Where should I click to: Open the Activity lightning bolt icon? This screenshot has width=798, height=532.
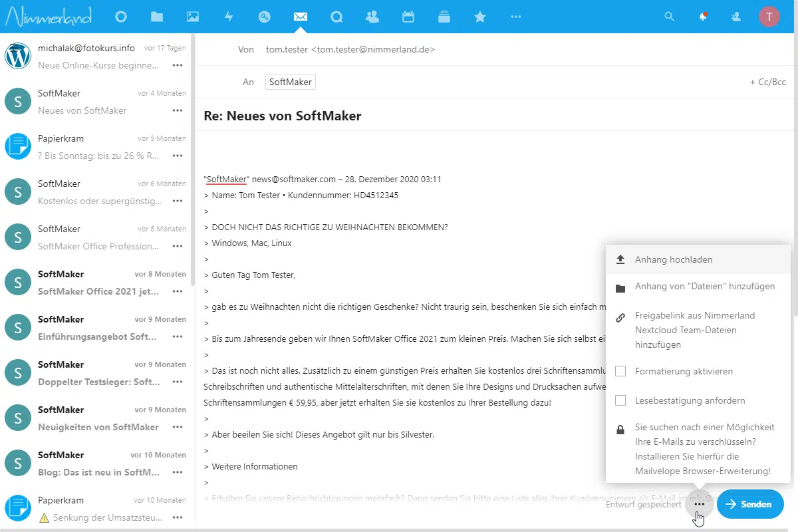click(x=229, y=17)
